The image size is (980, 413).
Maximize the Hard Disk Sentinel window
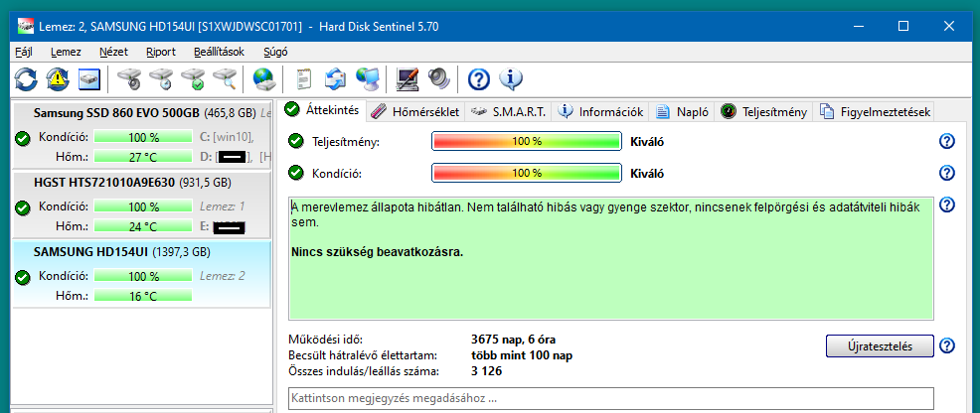point(902,26)
